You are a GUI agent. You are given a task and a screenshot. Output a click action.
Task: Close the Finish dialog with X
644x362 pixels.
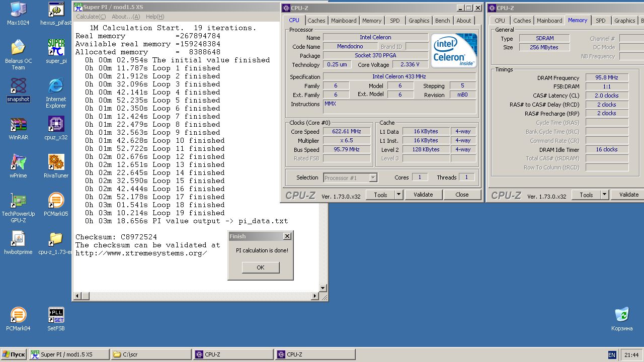tap(287, 236)
